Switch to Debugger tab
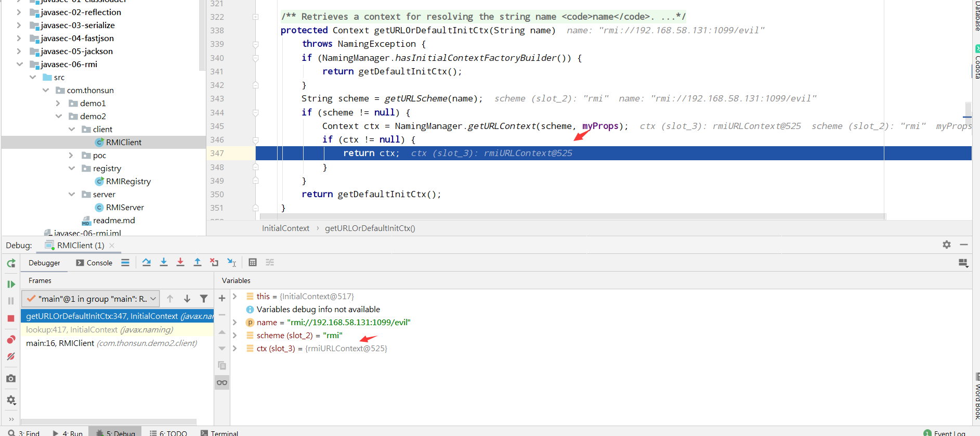This screenshot has height=436, width=980. (44, 263)
